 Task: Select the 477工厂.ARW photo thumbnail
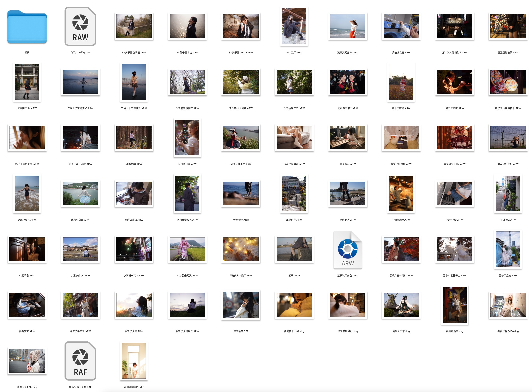pyautogui.click(x=294, y=26)
